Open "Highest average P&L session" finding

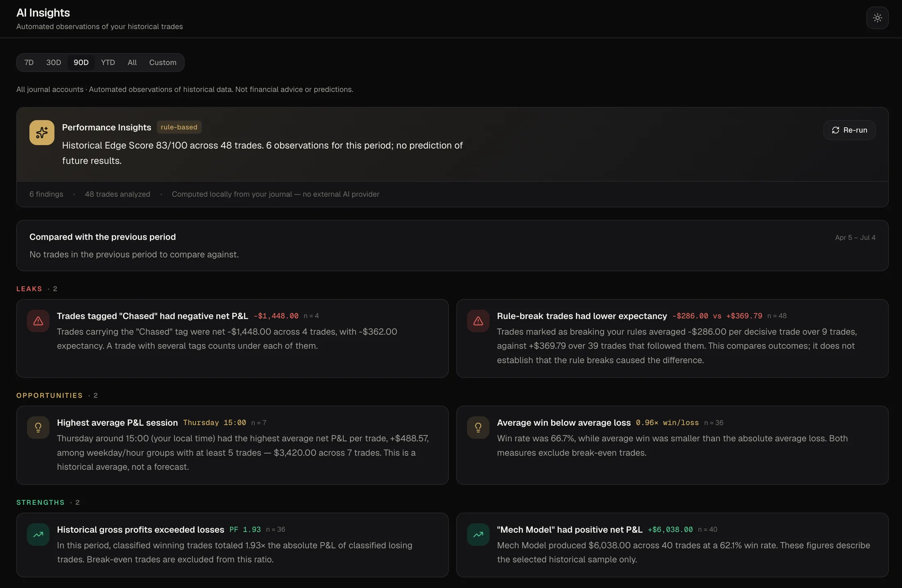click(232, 445)
